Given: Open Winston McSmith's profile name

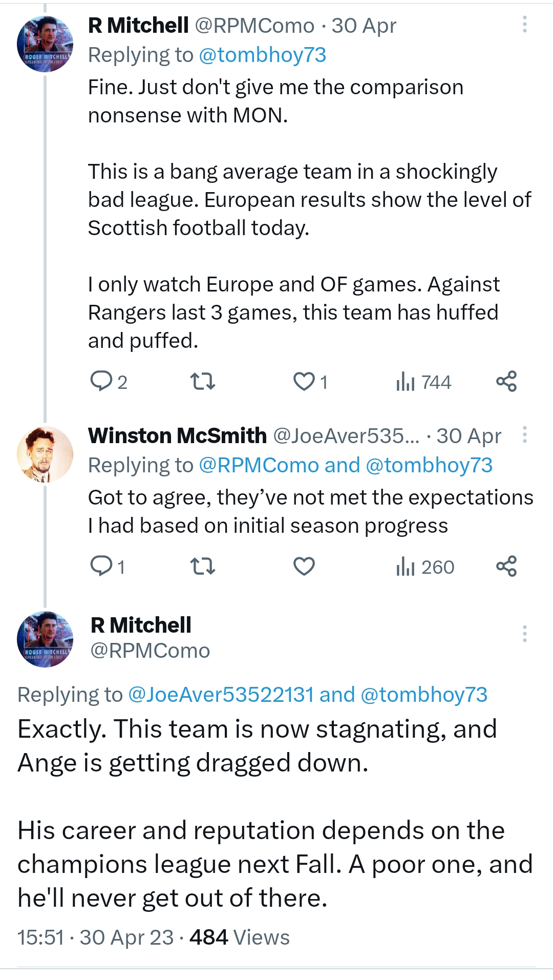Looking at the screenshot, I should coord(177,436).
